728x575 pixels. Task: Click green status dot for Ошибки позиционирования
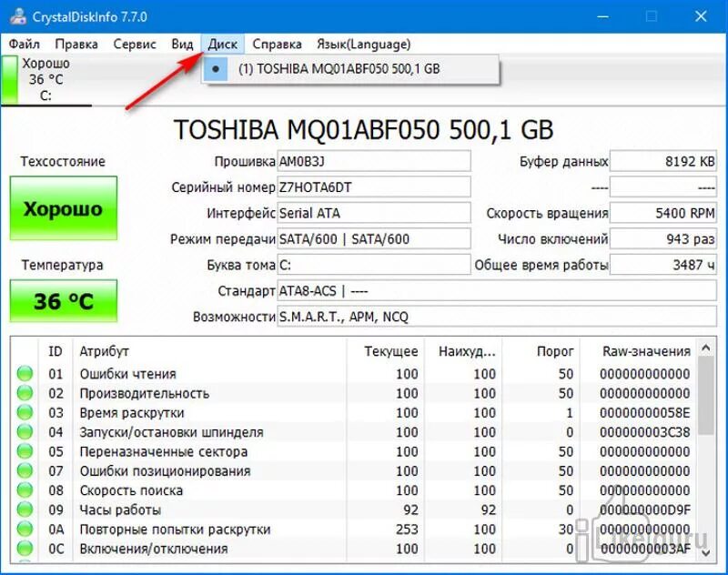click(25, 471)
